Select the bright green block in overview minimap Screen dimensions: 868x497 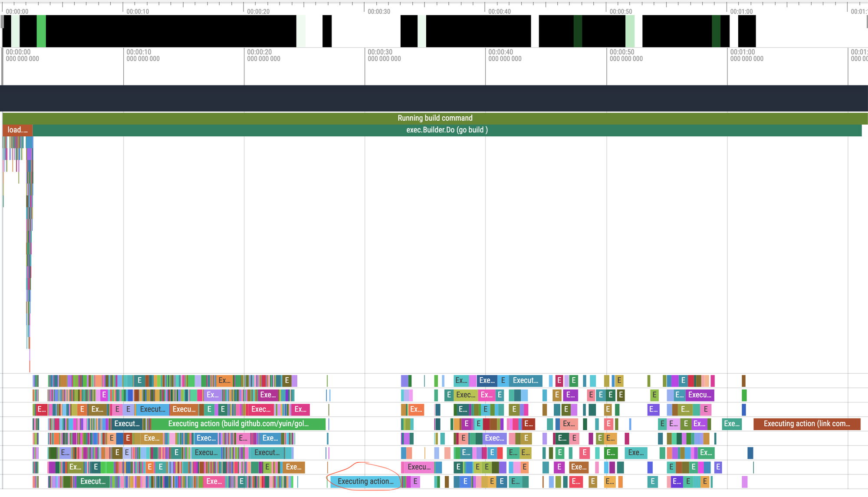[41, 31]
